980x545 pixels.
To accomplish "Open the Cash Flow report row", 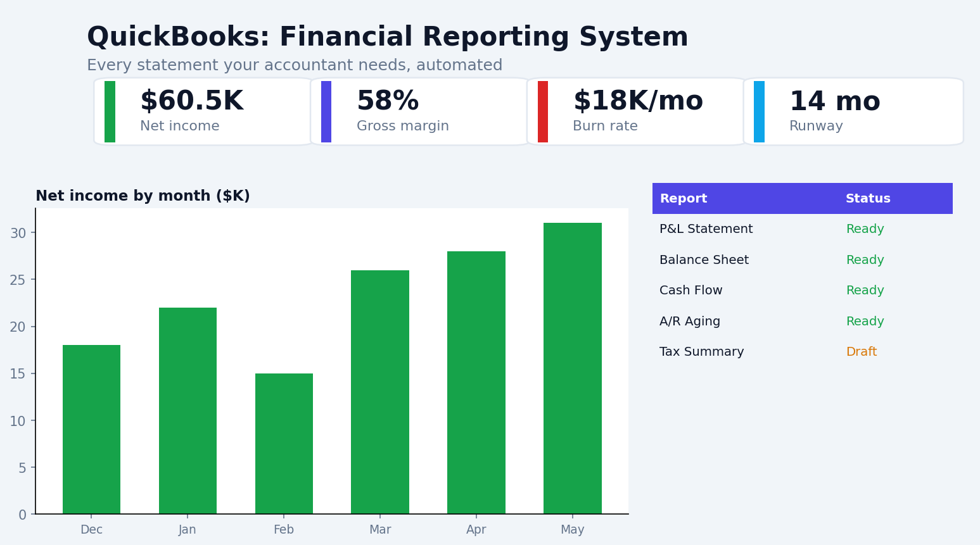I will (x=803, y=291).
